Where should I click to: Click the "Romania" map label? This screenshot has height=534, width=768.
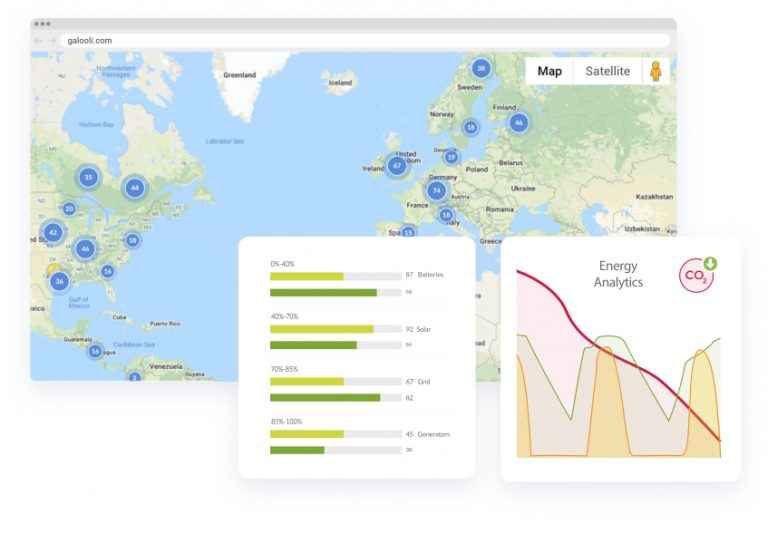tap(500, 209)
